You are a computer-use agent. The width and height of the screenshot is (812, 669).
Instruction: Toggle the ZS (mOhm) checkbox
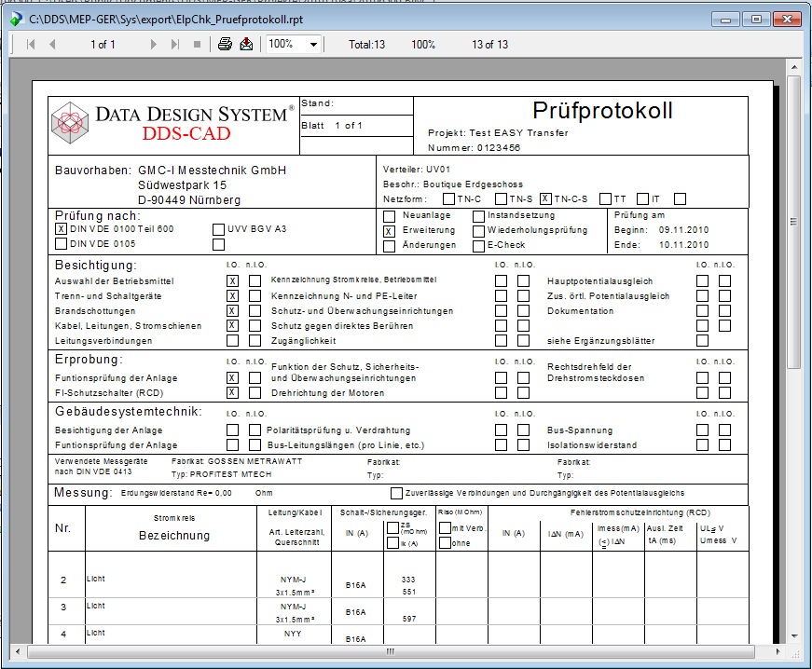(x=393, y=527)
